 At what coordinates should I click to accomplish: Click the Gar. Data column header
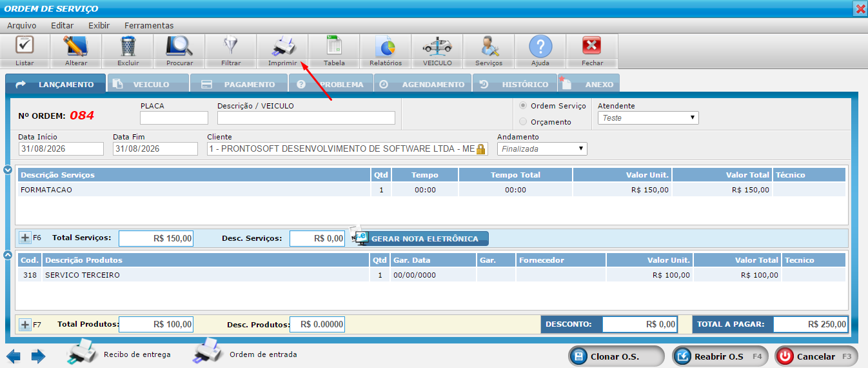point(432,260)
